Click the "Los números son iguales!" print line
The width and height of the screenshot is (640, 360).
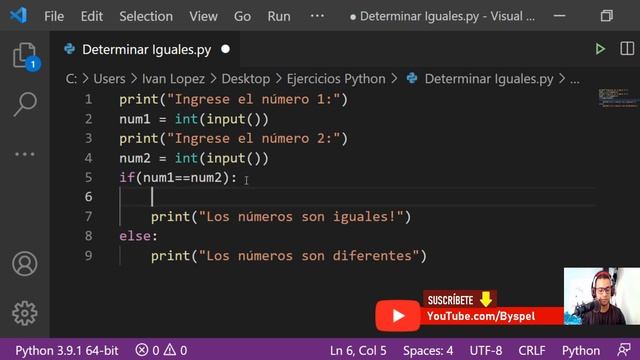(x=281, y=217)
